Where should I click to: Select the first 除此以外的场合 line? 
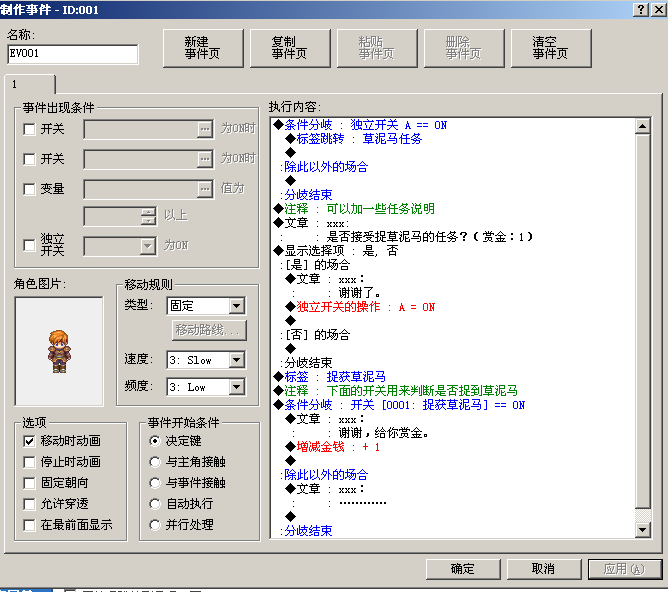[x=324, y=167]
